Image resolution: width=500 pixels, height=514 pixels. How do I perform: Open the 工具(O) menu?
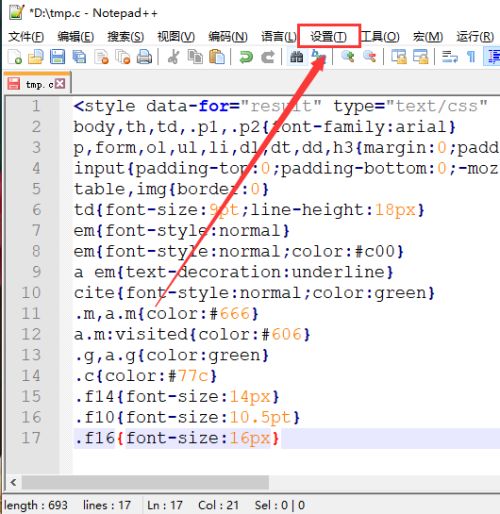click(380, 37)
